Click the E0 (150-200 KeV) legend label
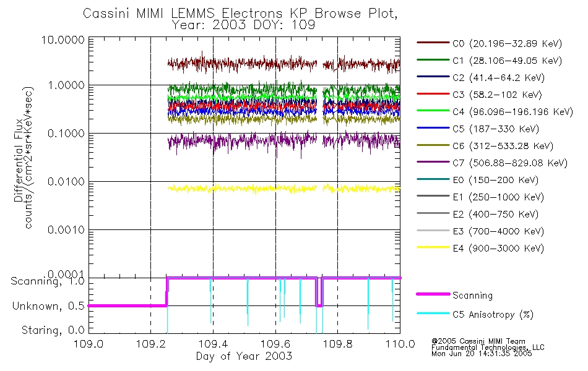The image size is (588, 371). (495, 181)
